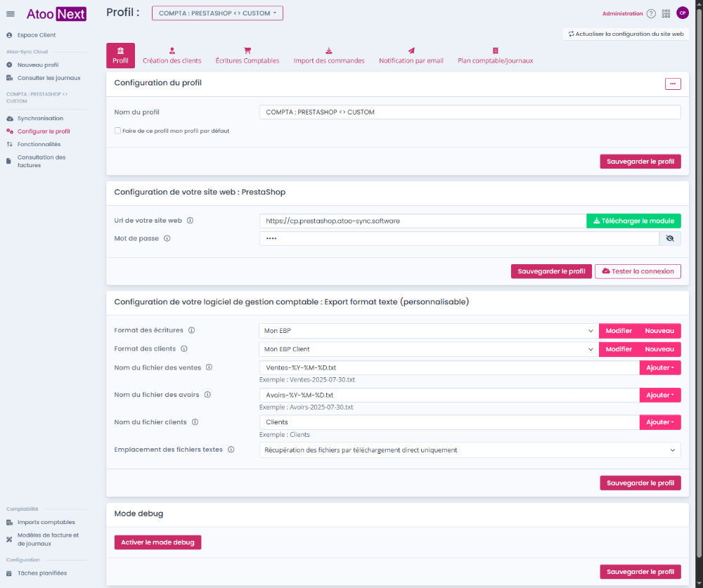
Task: Click Nouveau for Format des écritures
Action: [x=659, y=331]
